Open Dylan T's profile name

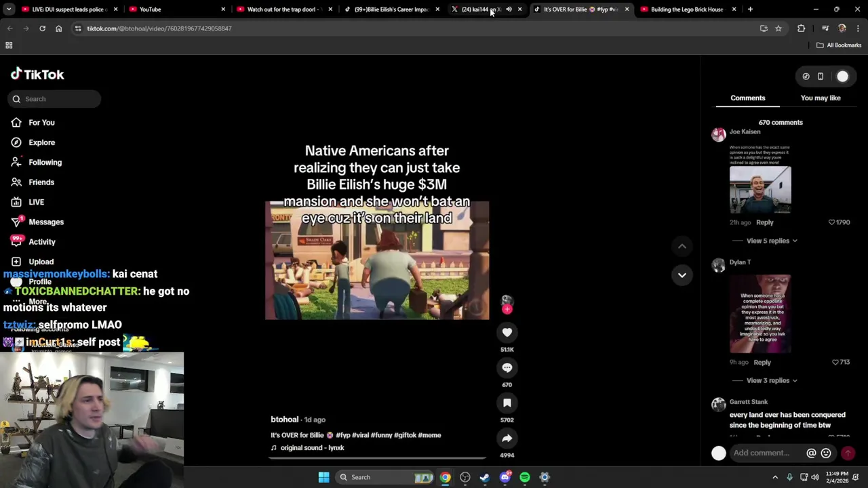point(740,262)
